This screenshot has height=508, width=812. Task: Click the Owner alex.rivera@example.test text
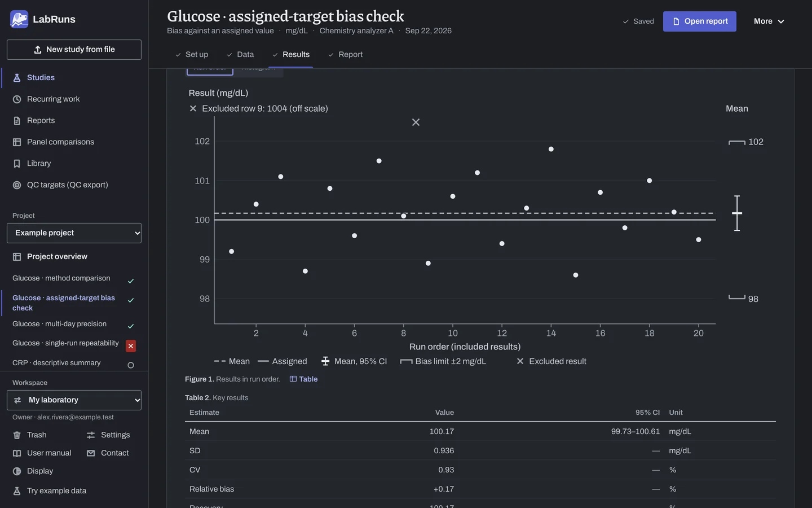pos(63,417)
